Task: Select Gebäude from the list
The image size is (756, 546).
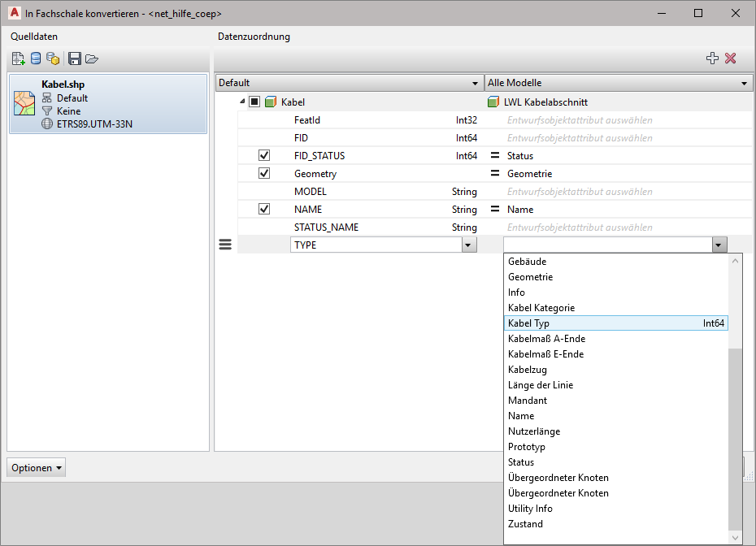Action: click(615, 261)
